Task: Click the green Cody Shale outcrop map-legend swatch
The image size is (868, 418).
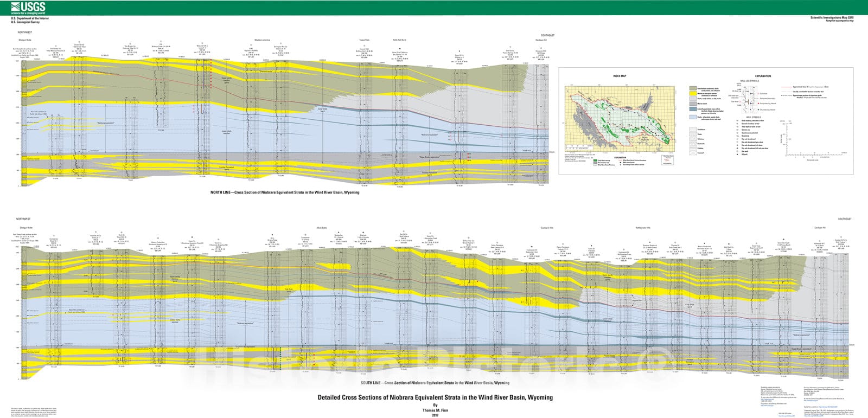Action: [x=595, y=160]
